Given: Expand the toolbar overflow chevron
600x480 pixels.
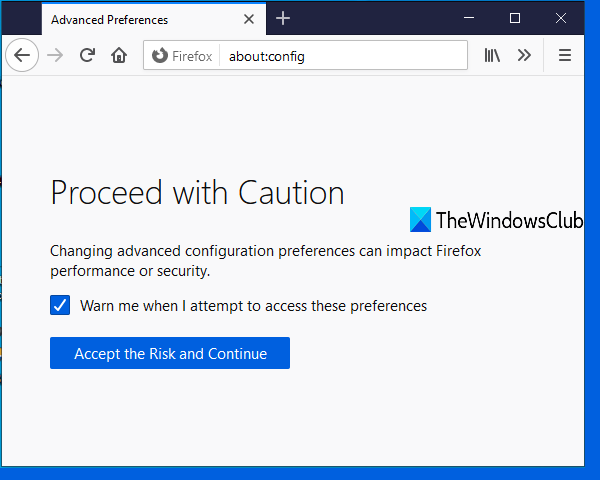Looking at the screenshot, I should pyautogui.click(x=524, y=56).
